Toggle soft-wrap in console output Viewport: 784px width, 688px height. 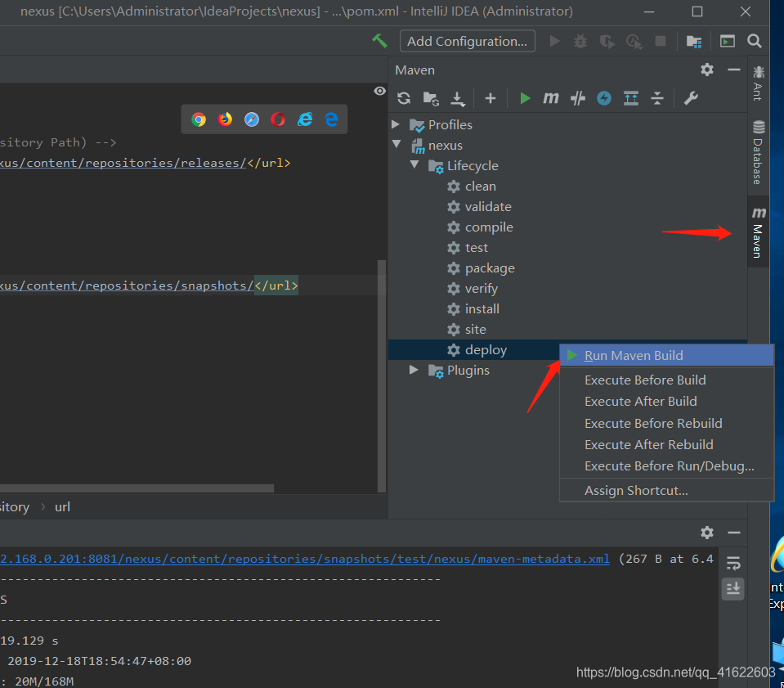[x=733, y=564]
